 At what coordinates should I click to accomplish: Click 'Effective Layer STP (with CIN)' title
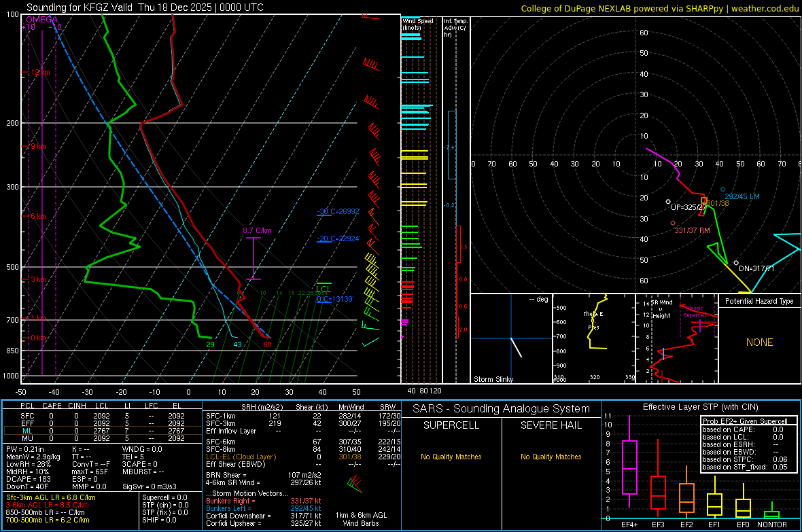(700, 407)
